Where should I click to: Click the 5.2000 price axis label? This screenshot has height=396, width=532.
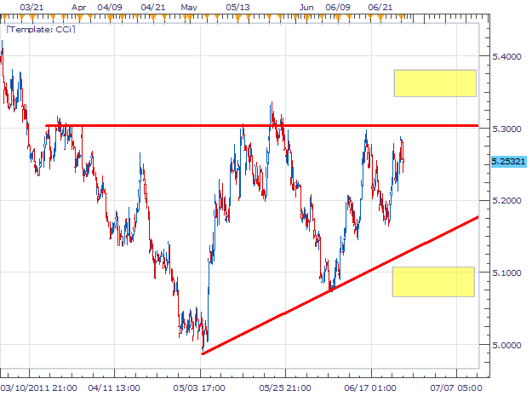coord(507,200)
